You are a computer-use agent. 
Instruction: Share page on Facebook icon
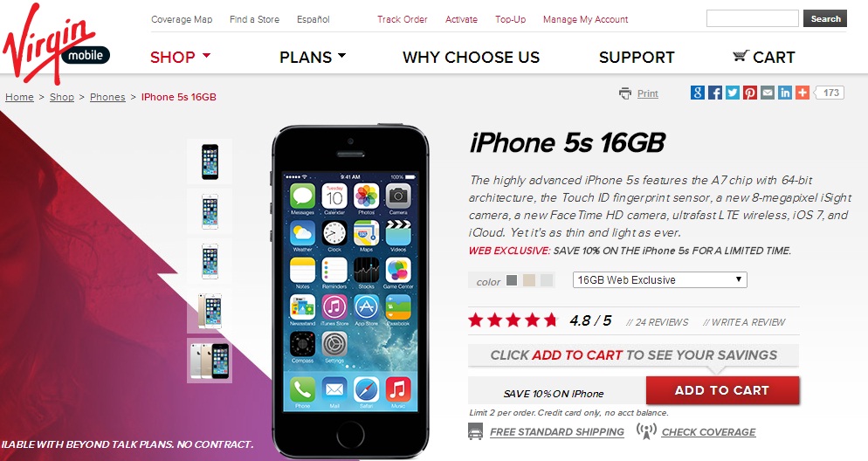coord(715,93)
